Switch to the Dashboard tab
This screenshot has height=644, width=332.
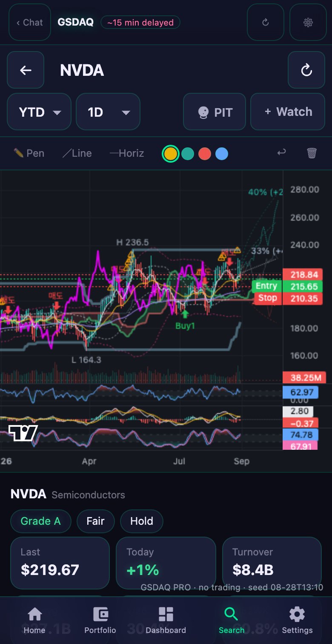(x=166, y=621)
